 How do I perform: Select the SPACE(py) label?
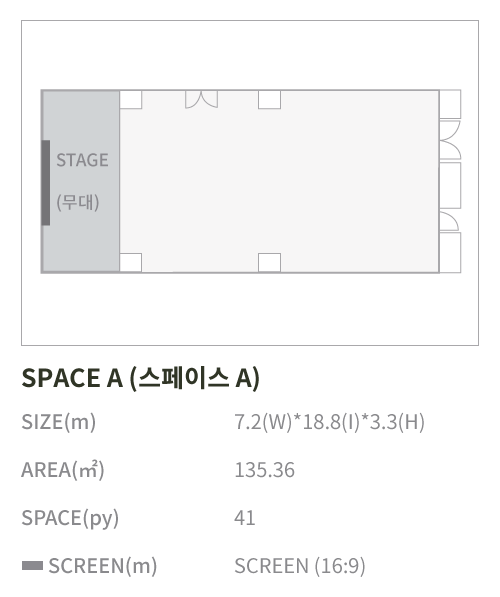[70, 518]
